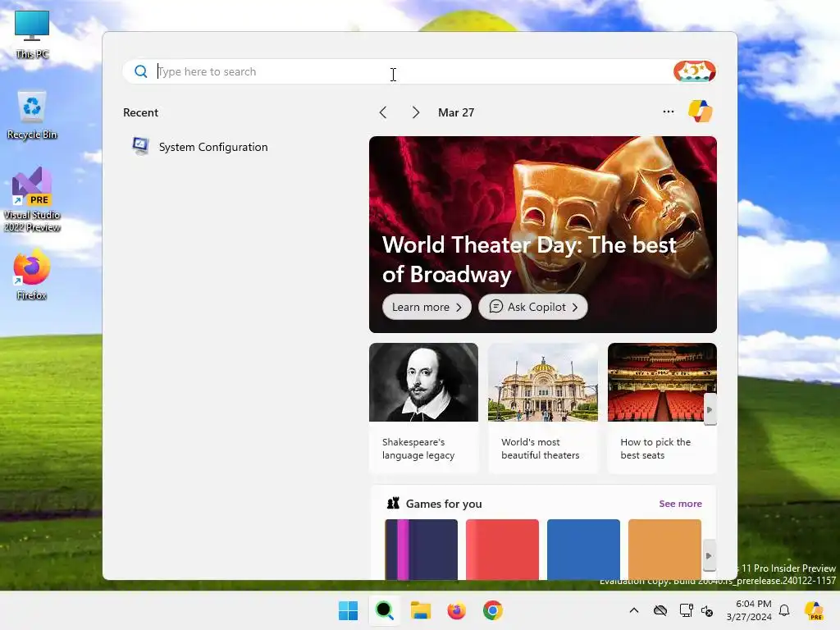Open the search highlights doodle icon
Screen dimensions: 840x630
coord(694,71)
